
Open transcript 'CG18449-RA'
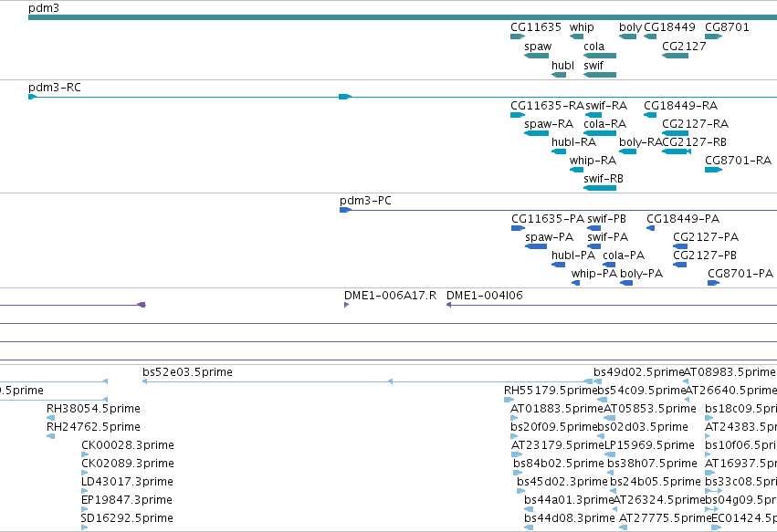pos(680,106)
